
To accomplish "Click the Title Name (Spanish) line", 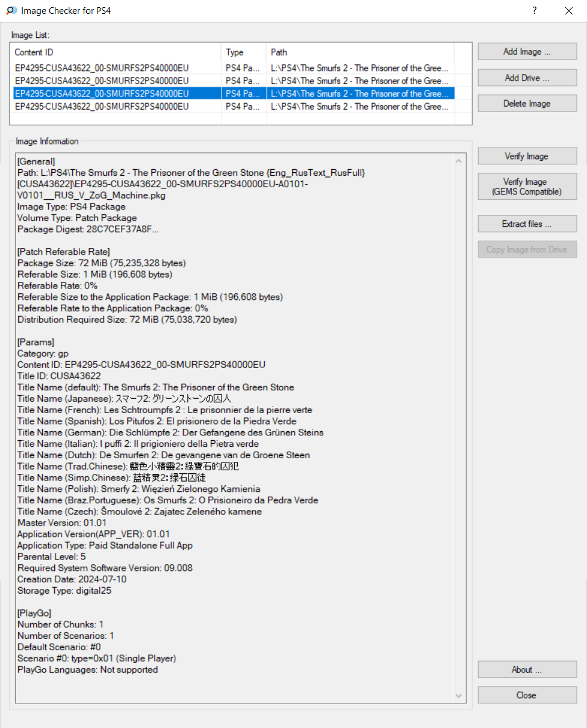I will [157, 422].
